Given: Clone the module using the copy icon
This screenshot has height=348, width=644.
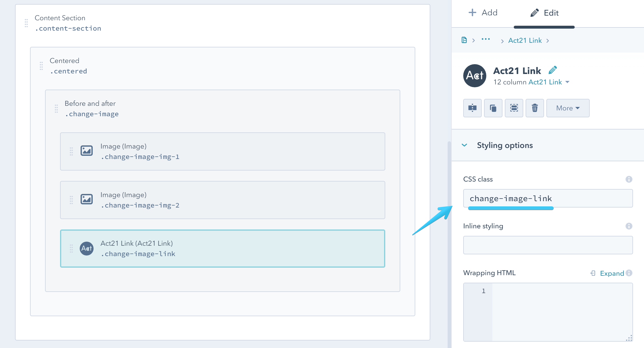Looking at the screenshot, I should pyautogui.click(x=493, y=108).
